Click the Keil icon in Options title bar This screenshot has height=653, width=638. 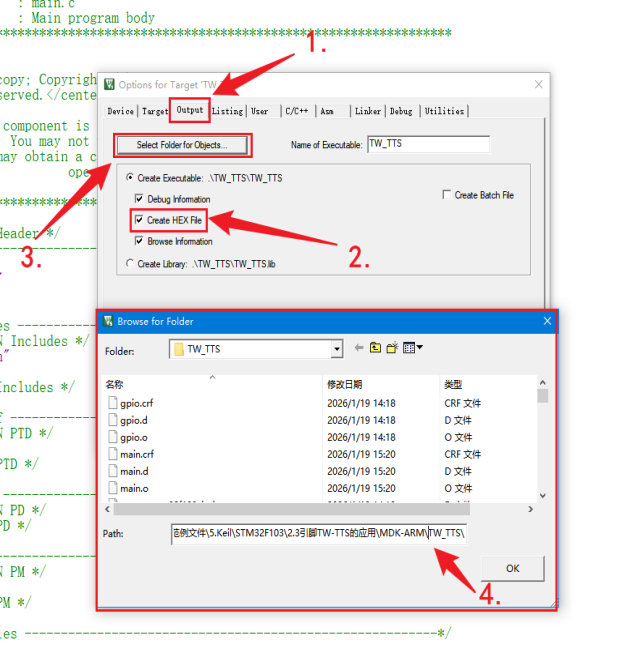[109, 85]
